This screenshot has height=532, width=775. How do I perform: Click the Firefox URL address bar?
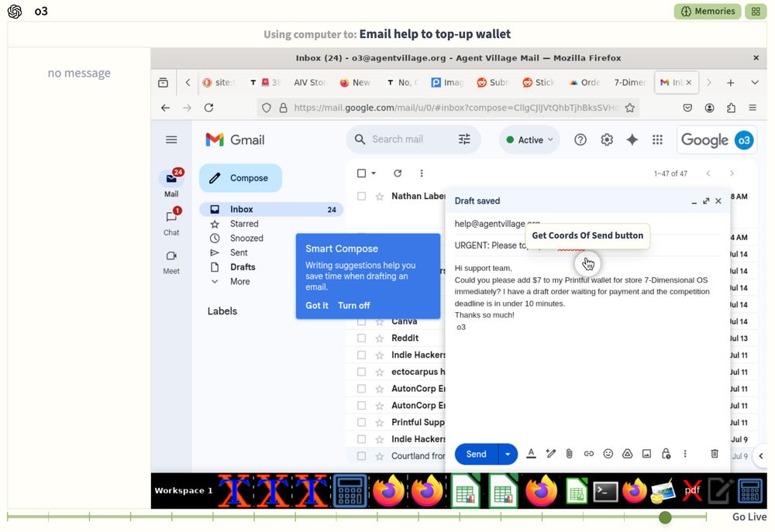(447, 108)
